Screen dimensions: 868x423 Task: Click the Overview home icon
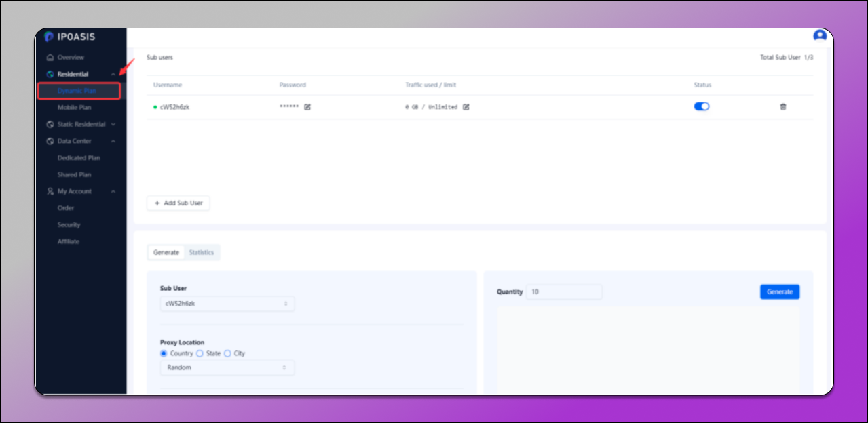(x=50, y=58)
